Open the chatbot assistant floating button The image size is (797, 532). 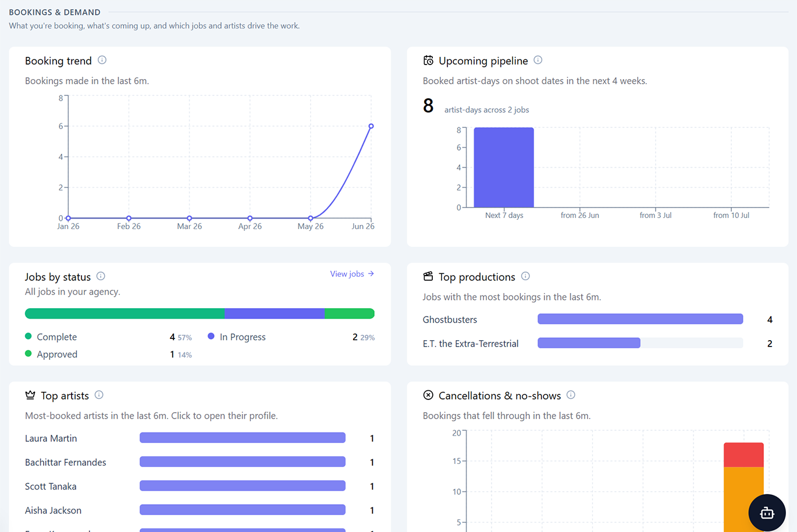click(x=767, y=513)
